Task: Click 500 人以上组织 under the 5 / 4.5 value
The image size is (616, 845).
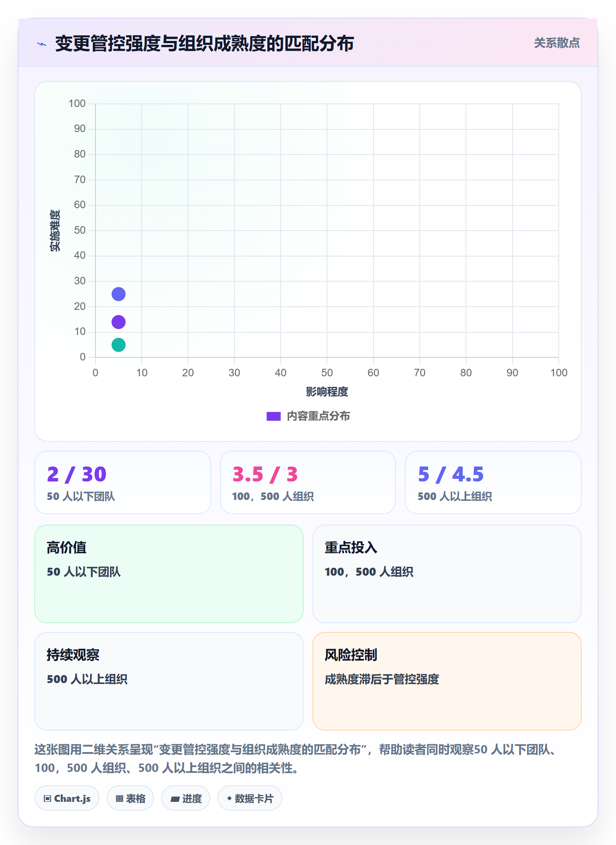Action: (455, 496)
